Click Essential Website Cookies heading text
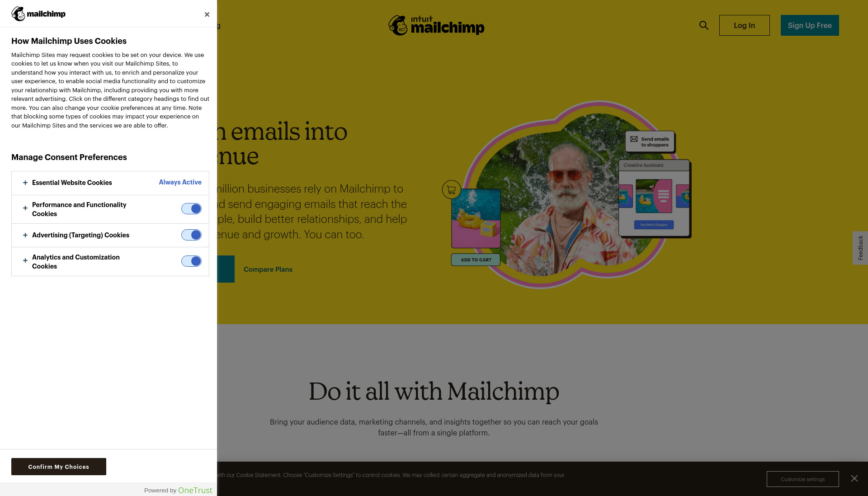This screenshot has width=868, height=496. pyautogui.click(x=72, y=183)
